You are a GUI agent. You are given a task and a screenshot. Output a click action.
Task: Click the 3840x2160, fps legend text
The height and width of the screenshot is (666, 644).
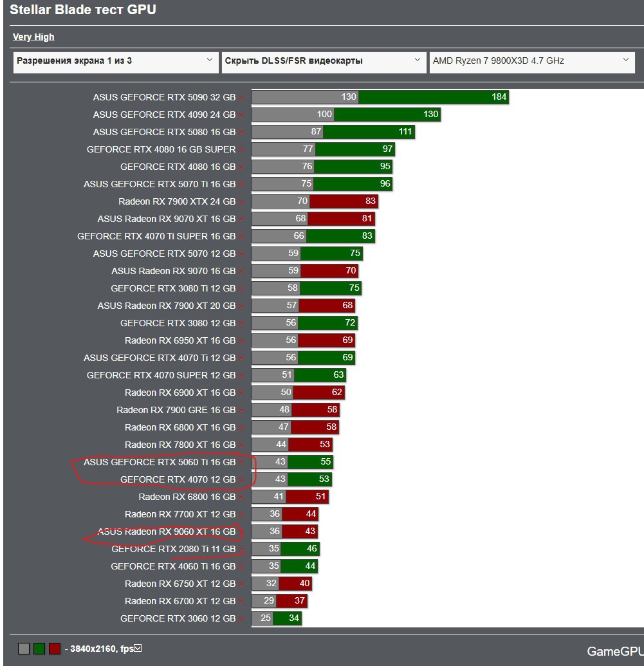click(x=102, y=649)
